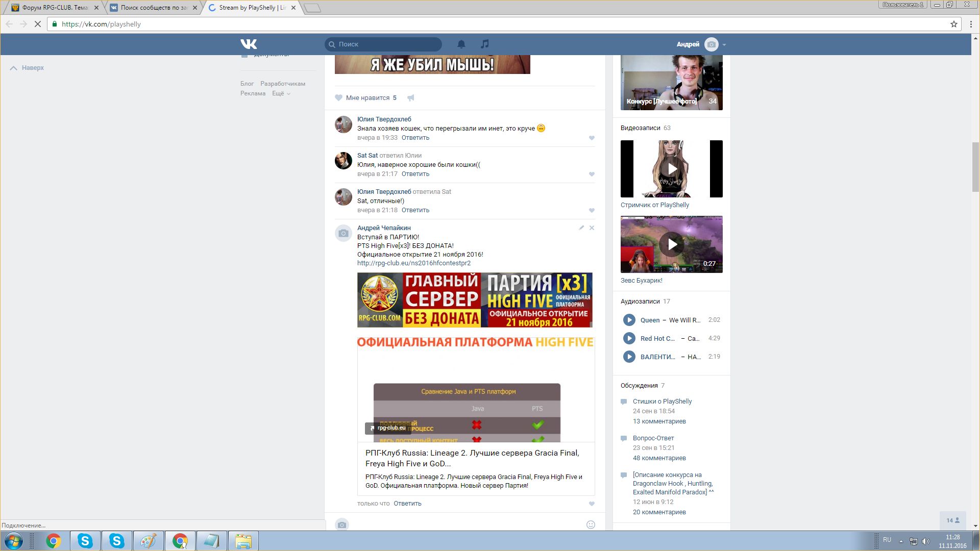Click the search field Поиск

383,44
